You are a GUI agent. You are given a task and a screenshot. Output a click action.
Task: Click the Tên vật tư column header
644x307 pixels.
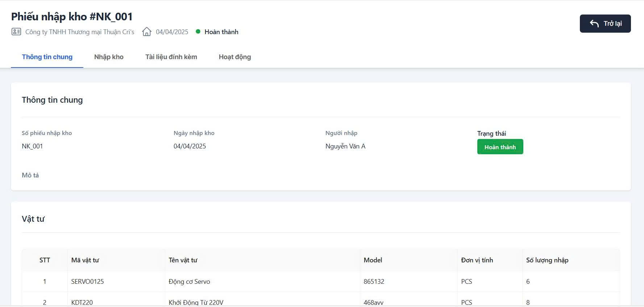(x=183, y=260)
